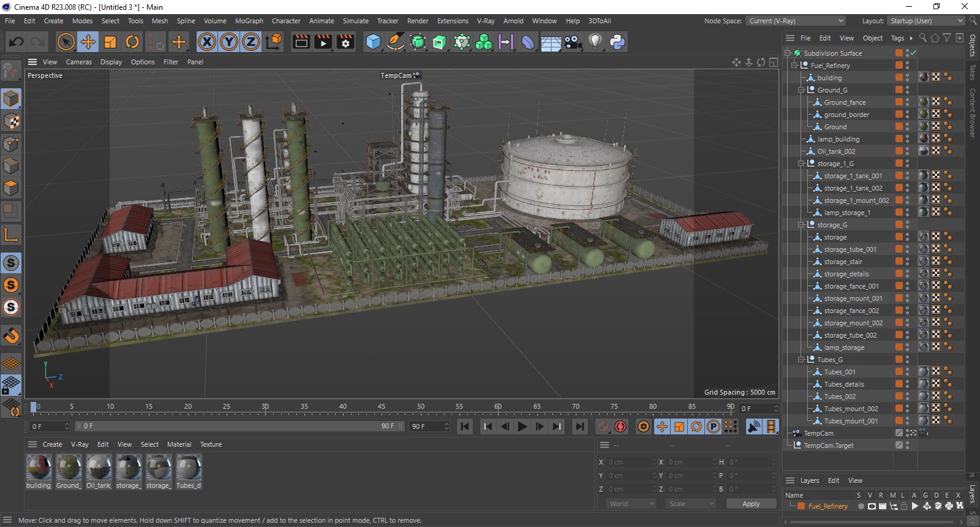Add a Light object
980x527 pixels.
(595, 42)
